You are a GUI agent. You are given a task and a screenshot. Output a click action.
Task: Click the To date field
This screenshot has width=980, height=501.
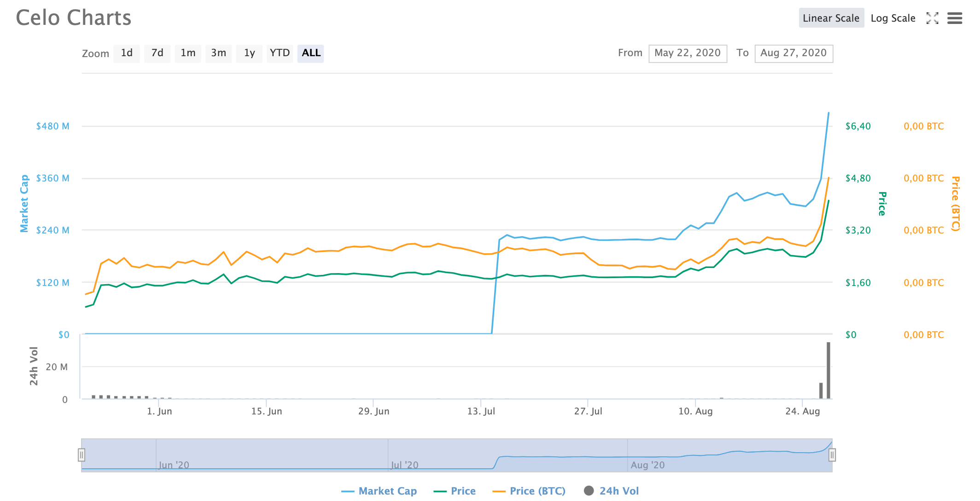pyautogui.click(x=793, y=53)
